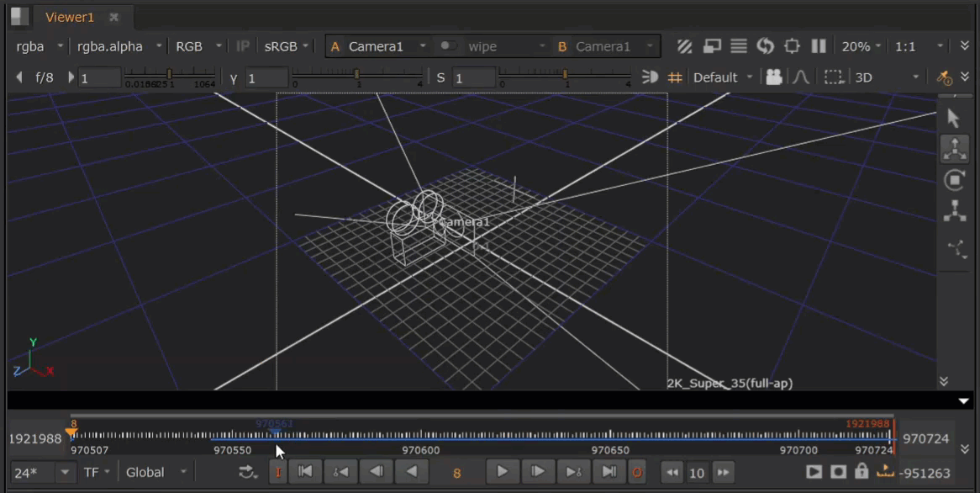
Task: Toggle the orange grid overlay button
Action: [674, 77]
